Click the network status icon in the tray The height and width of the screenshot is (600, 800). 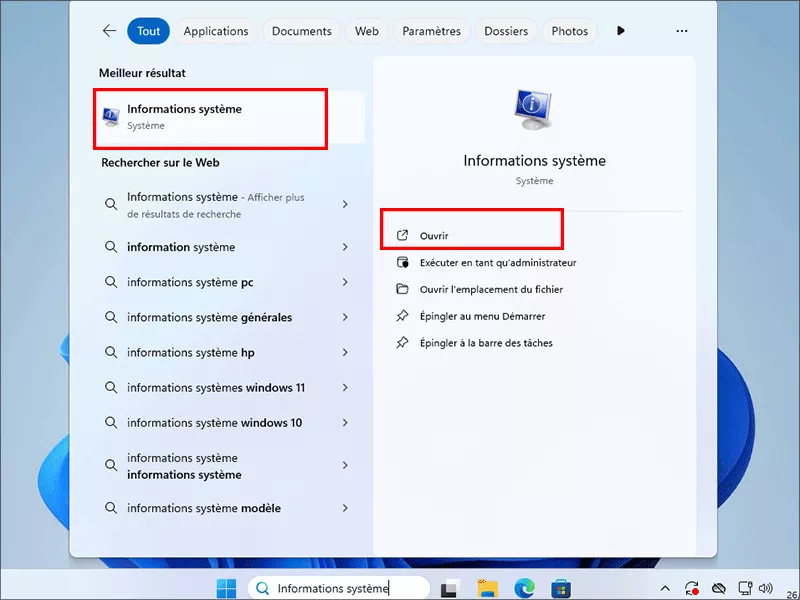point(719,588)
